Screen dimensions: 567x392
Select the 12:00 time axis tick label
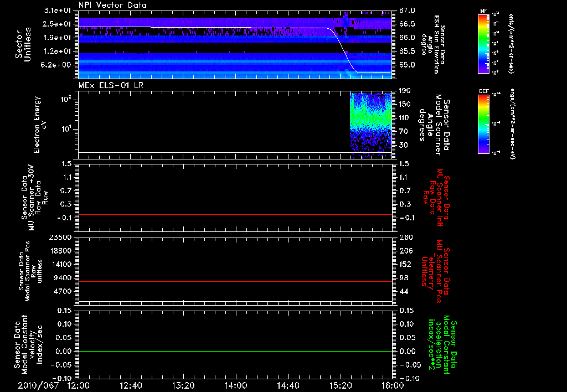pos(78,385)
